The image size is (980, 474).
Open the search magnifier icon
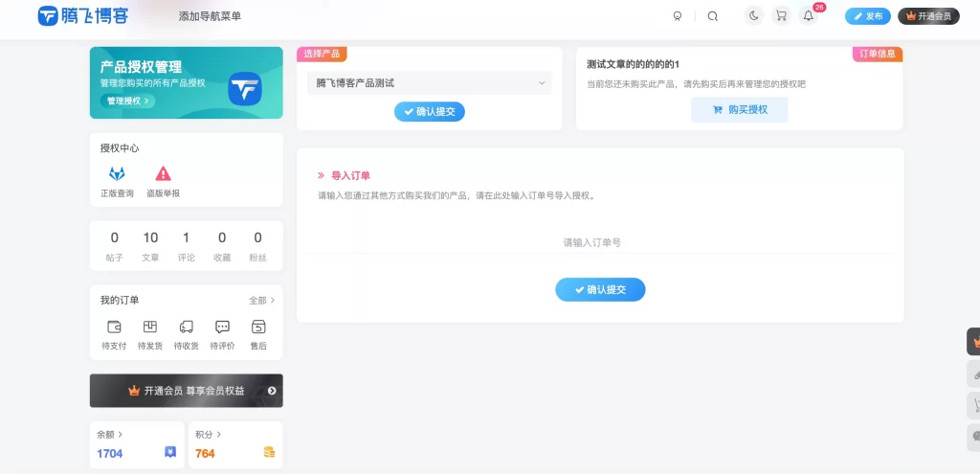click(x=712, y=16)
